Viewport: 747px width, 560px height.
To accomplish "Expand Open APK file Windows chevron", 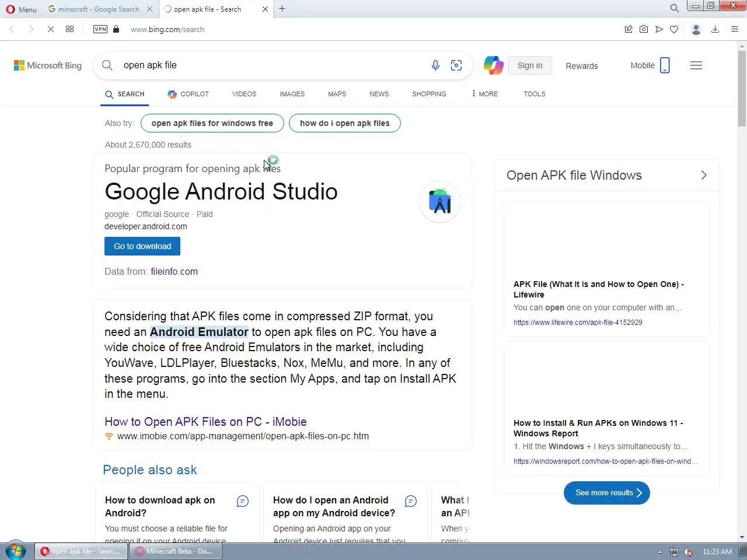I will pos(704,175).
